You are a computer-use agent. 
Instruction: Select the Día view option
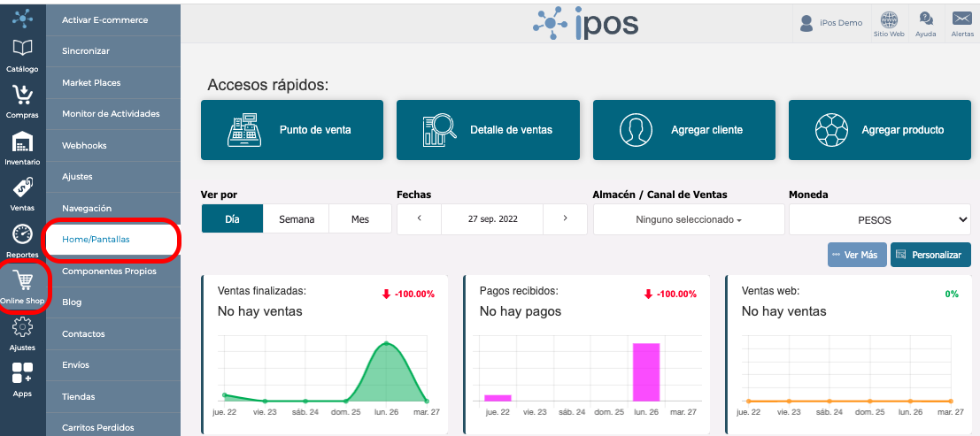[232, 219]
